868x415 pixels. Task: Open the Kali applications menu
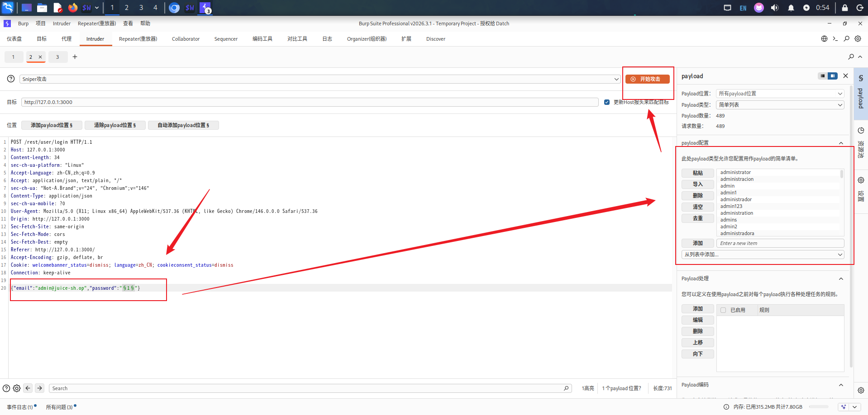coord(8,7)
